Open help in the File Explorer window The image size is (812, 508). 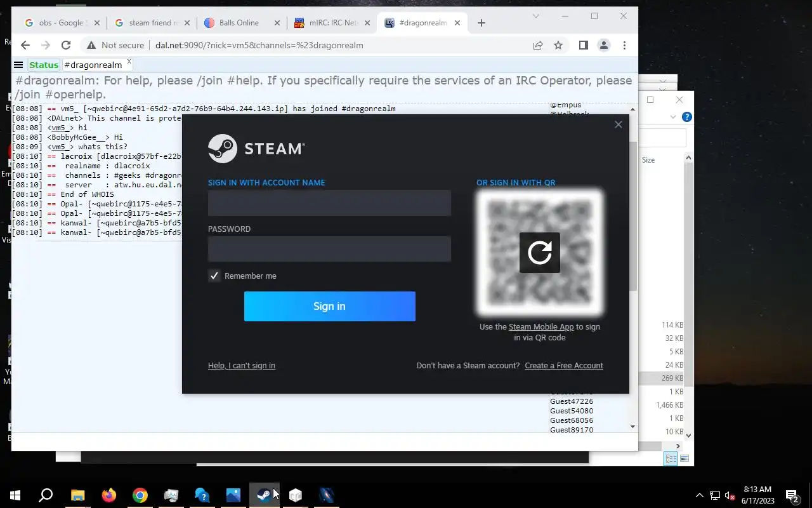pos(686,117)
